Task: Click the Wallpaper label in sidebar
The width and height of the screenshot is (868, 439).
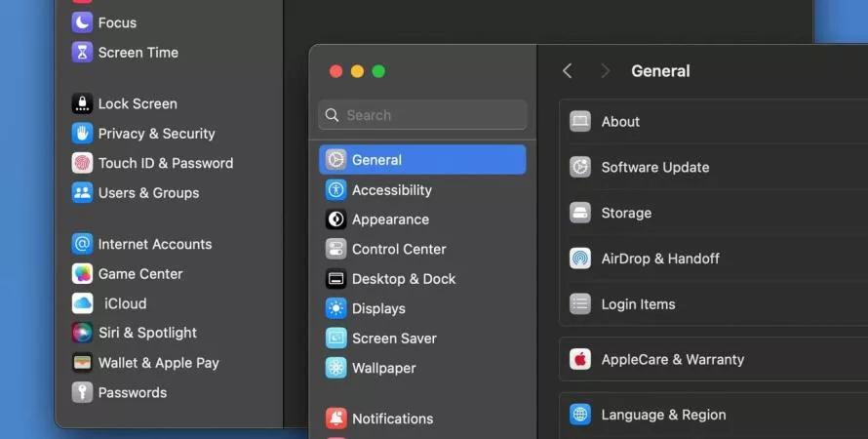Action: click(383, 368)
